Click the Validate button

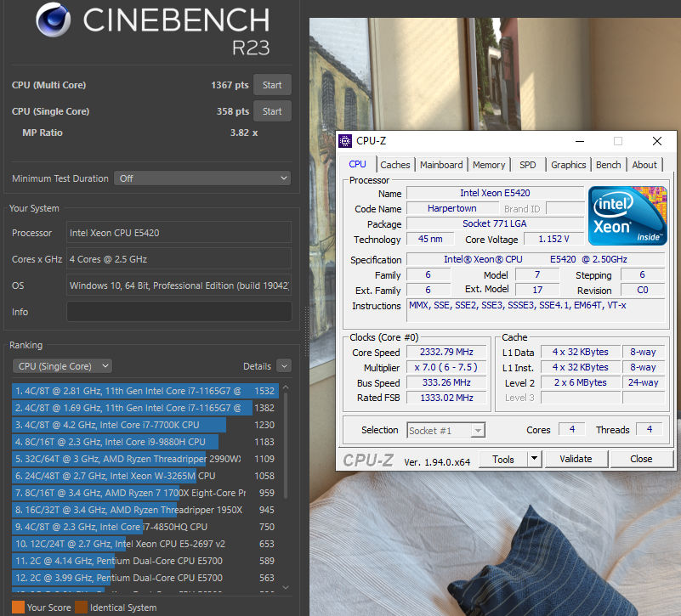tap(576, 460)
